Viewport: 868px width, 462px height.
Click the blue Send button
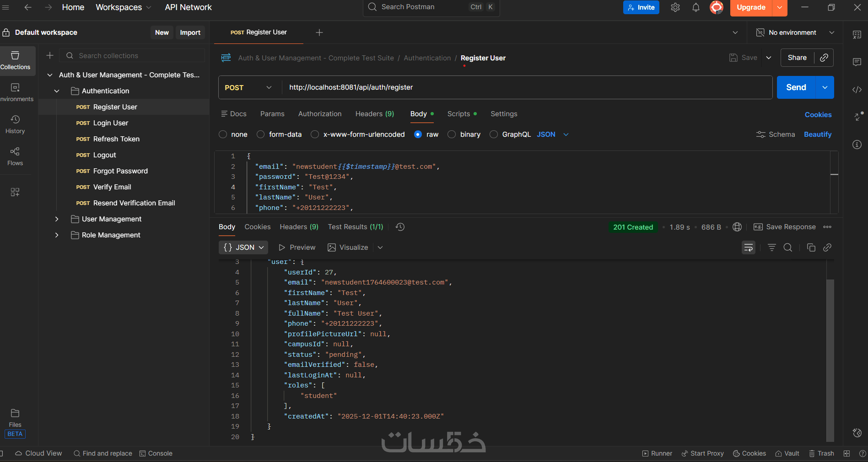[796, 87]
